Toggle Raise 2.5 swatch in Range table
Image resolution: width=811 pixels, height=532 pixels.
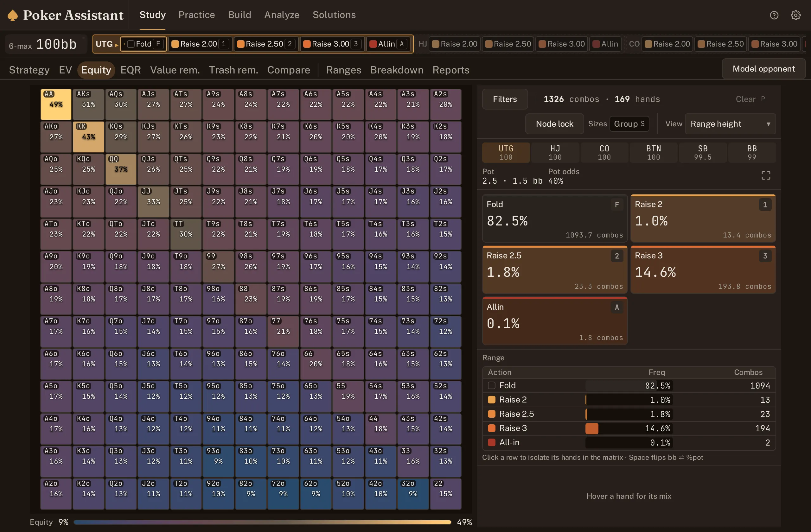pyautogui.click(x=491, y=414)
